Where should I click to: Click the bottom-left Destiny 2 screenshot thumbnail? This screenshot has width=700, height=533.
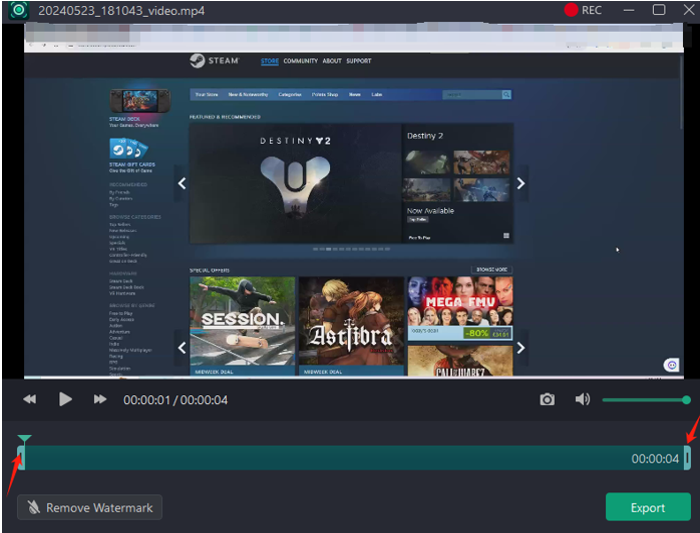[x=426, y=190]
